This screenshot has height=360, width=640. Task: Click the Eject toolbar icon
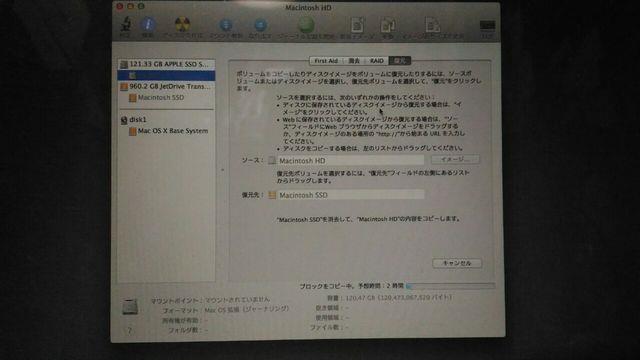(x=260, y=25)
